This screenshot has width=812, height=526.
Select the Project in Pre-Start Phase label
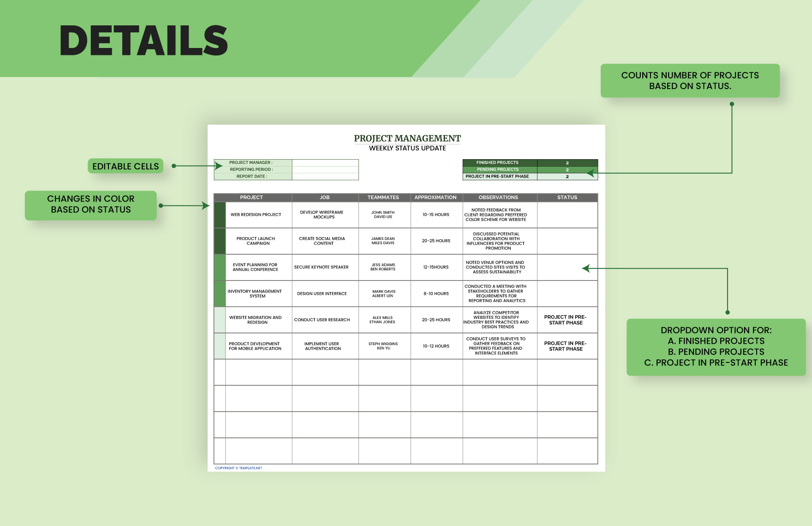(500, 177)
